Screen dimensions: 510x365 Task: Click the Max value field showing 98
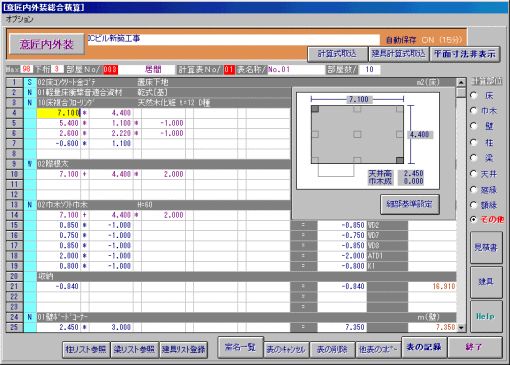pyautogui.click(x=27, y=69)
